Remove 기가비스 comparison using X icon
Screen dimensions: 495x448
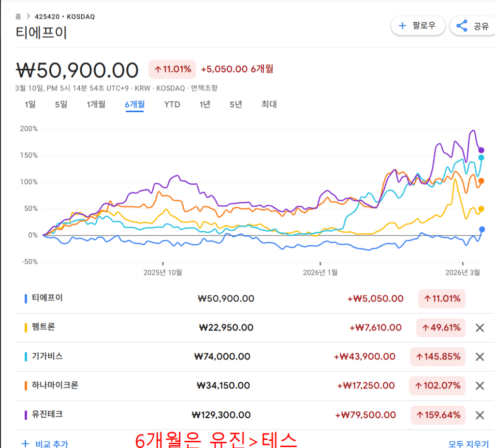click(x=480, y=357)
